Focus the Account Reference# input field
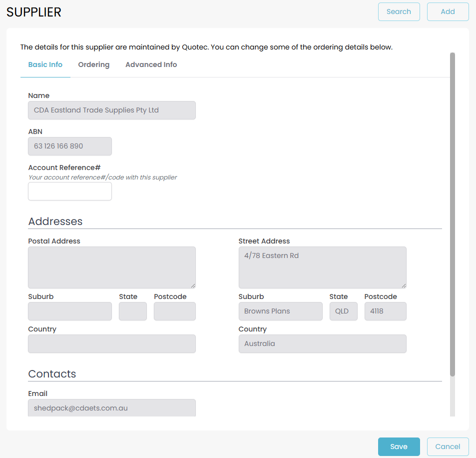This screenshot has width=476, height=458. click(x=70, y=191)
